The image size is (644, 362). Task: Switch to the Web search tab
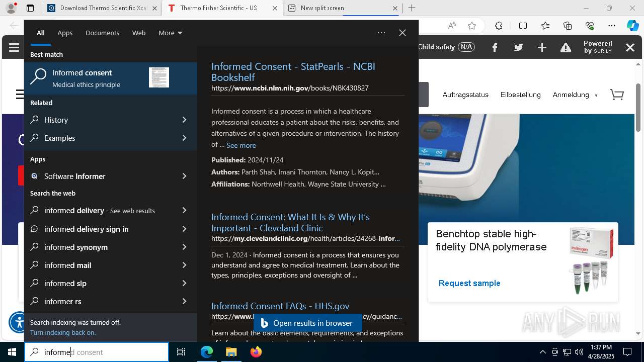(139, 33)
